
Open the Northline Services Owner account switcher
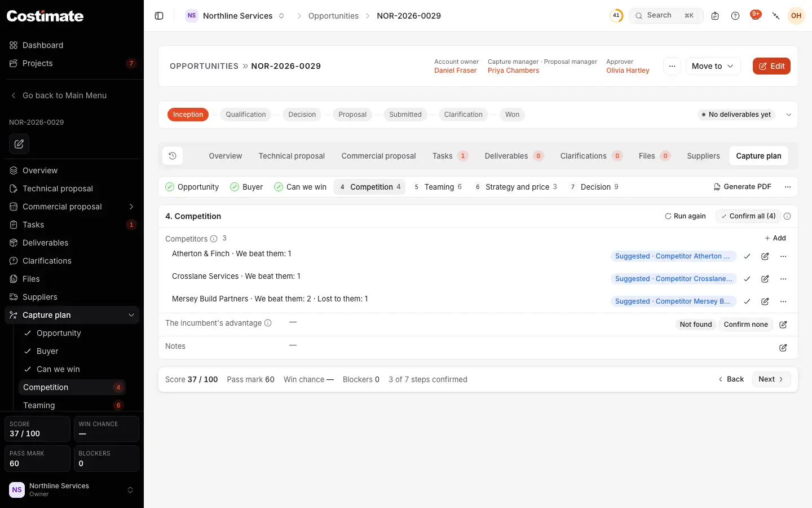(72, 489)
